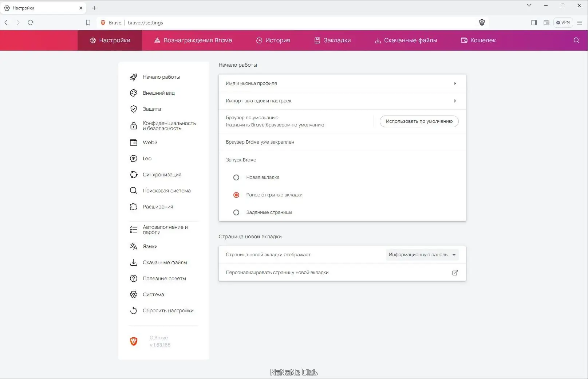The width and height of the screenshot is (588, 379).
Task: Expand Имя и иконка профиля row arrow
Action: (455, 83)
